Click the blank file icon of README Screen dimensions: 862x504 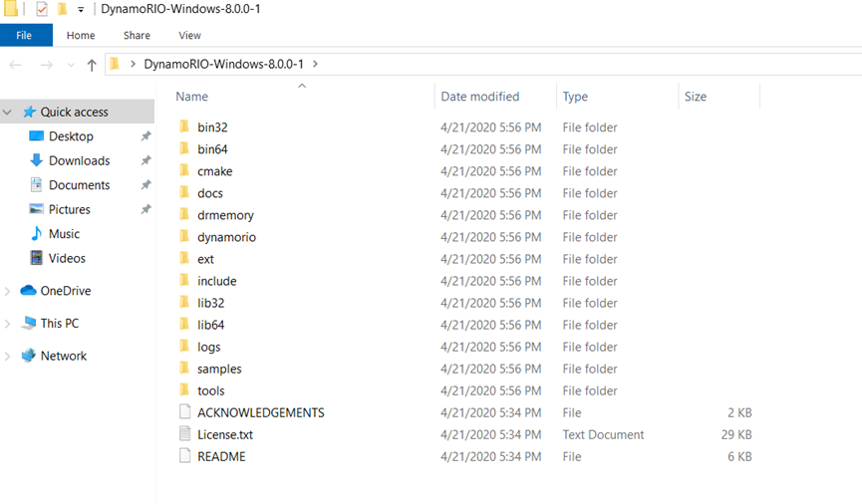185,456
